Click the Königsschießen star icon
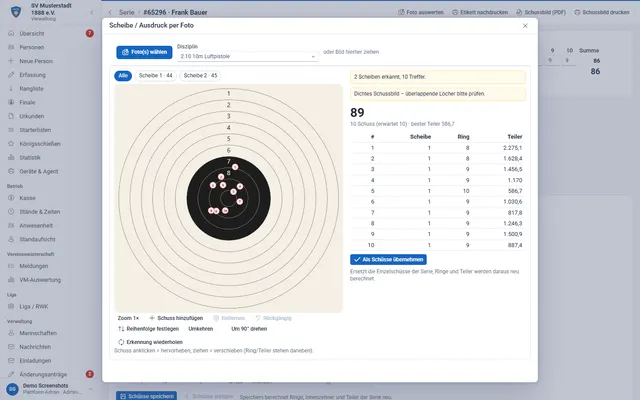640x400 pixels. (11, 144)
